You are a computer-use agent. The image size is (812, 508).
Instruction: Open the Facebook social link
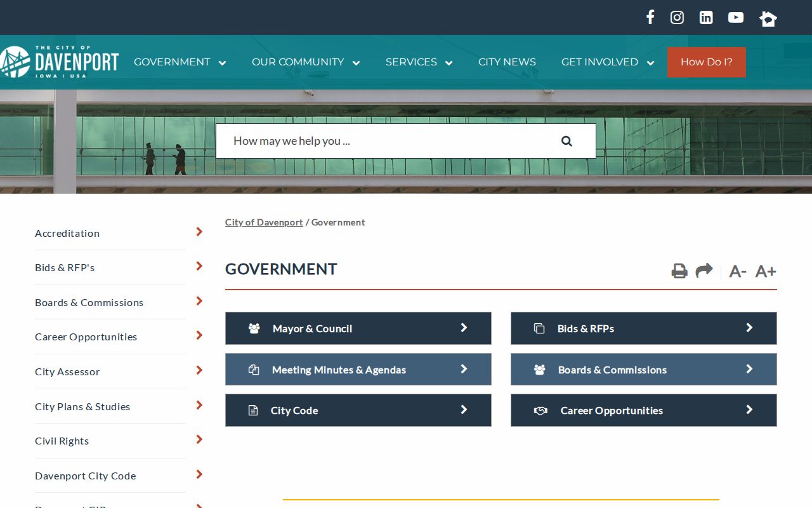[650, 17]
